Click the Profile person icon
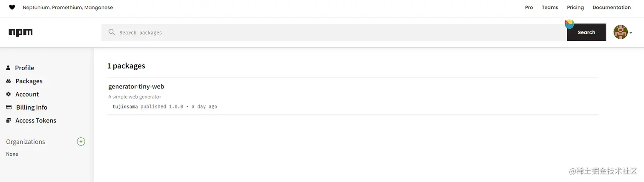Screen dimensions: 644x182 coord(8,68)
